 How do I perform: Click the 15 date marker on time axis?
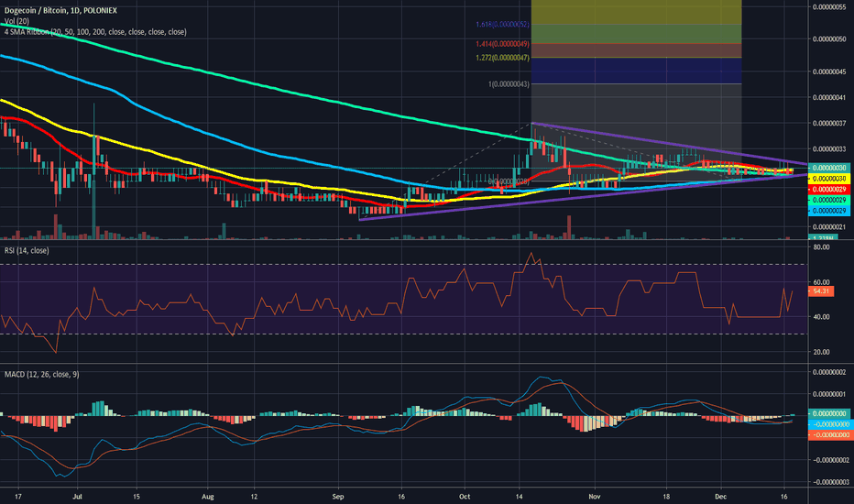click(137, 497)
